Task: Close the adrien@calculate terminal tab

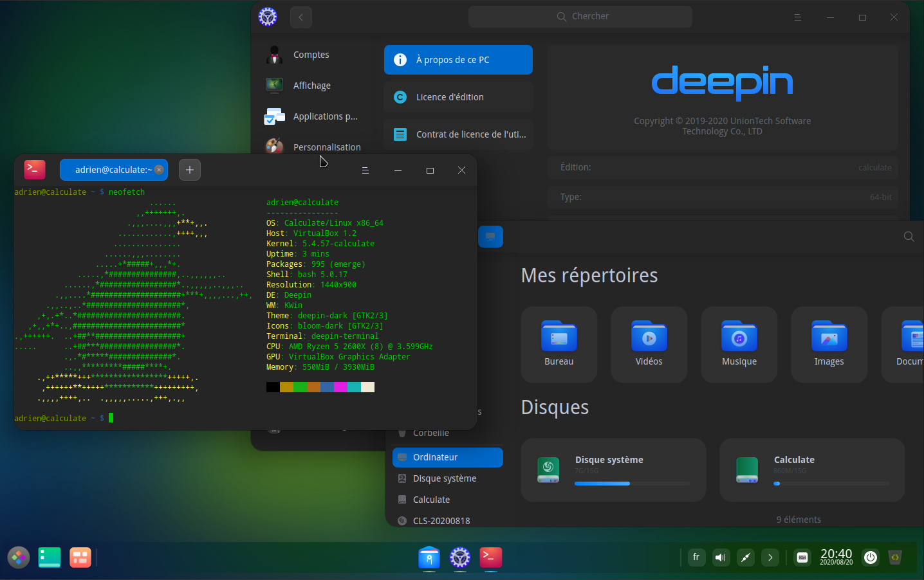Action: [x=159, y=170]
